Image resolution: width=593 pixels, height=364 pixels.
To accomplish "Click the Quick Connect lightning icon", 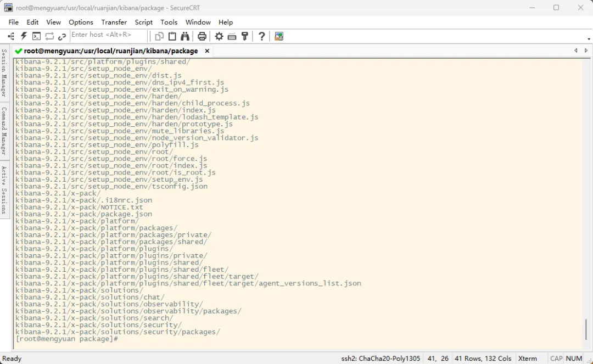I will tap(24, 36).
